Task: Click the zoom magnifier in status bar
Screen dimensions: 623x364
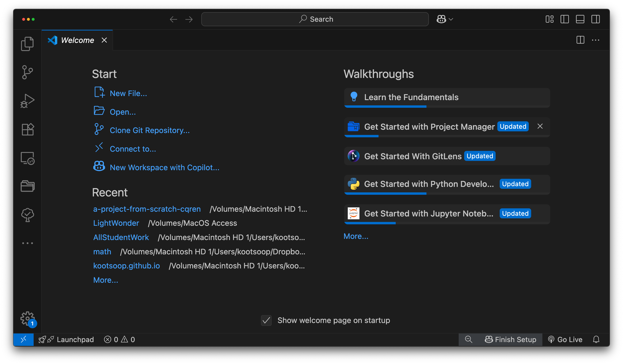Action: coord(468,339)
